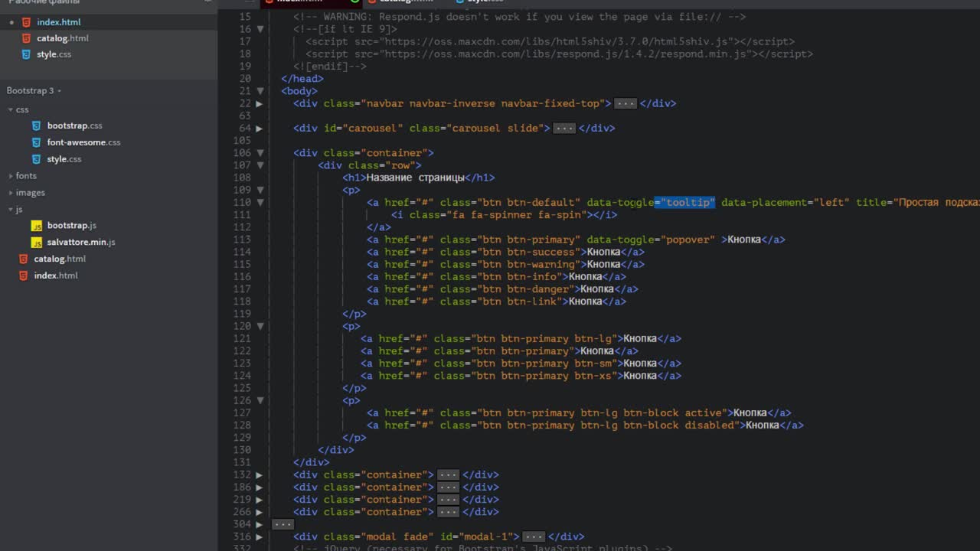Click the h1 text "Название страницы"

pos(415,178)
